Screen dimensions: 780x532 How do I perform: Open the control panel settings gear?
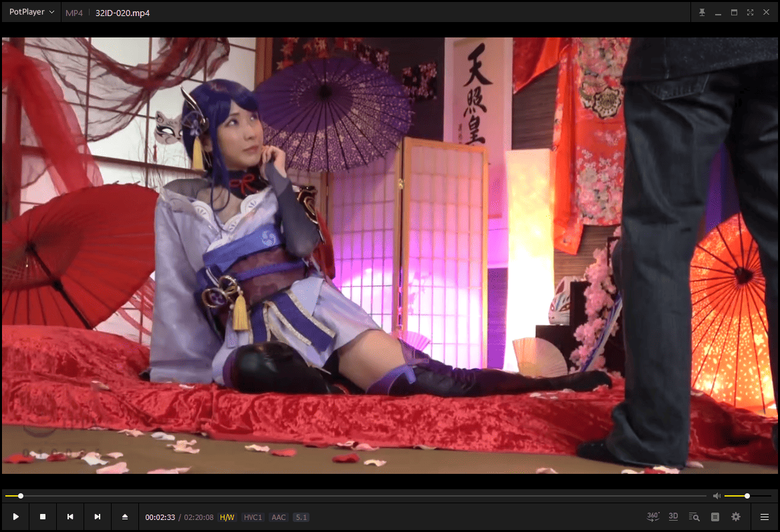(736, 517)
